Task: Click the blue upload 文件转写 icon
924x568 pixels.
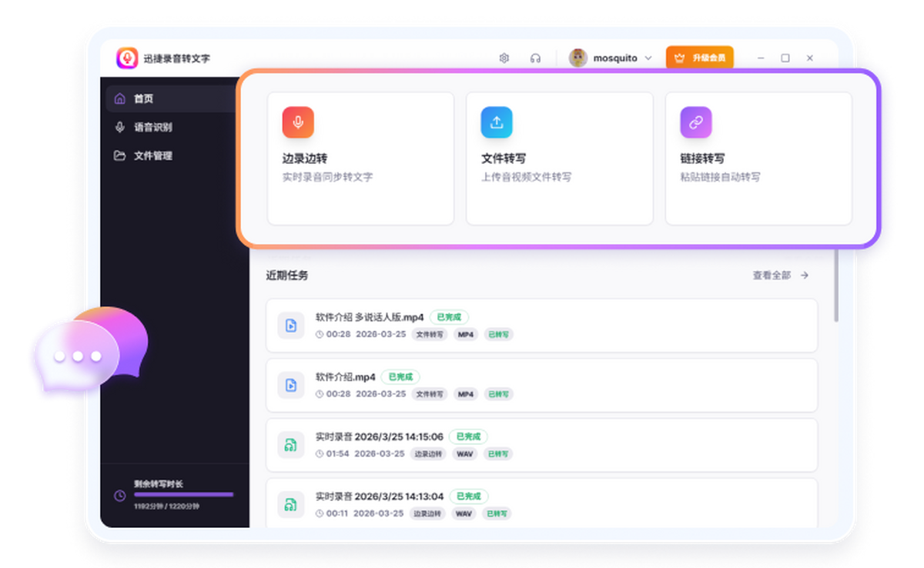Action: pyautogui.click(x=497, y=122)
